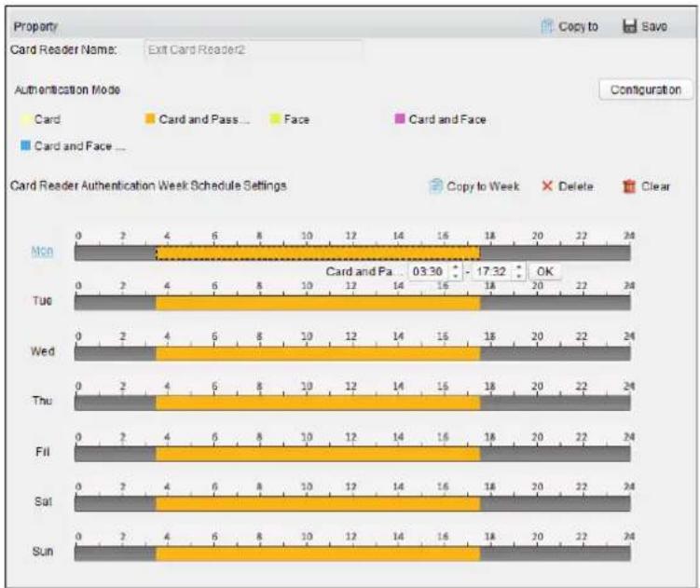
Task: Select Tuesday's orange schedule bar
Action: tap(318, 303)
